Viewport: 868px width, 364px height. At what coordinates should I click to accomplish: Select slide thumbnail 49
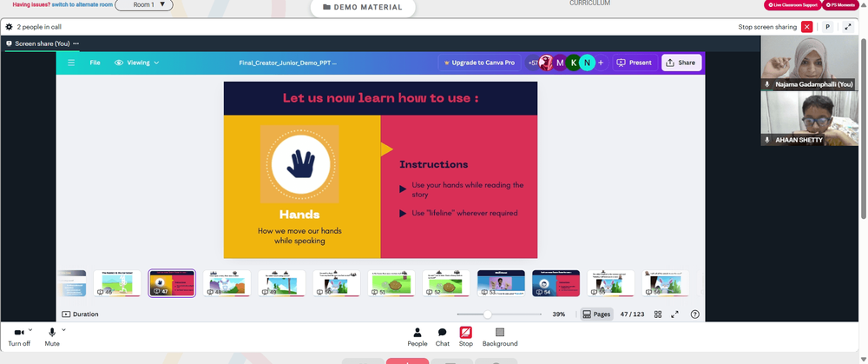pos(282,283)
